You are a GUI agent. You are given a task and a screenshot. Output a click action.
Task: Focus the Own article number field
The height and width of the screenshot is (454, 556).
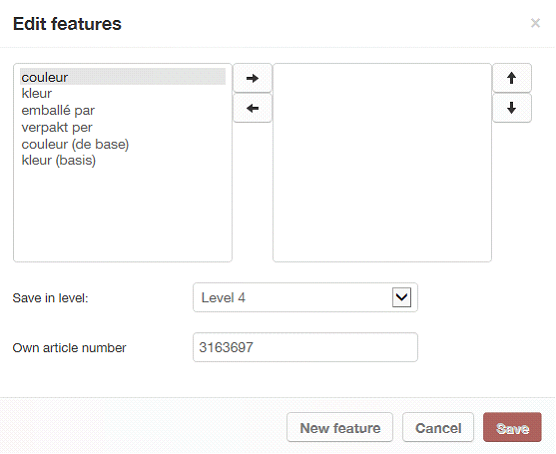305,347
